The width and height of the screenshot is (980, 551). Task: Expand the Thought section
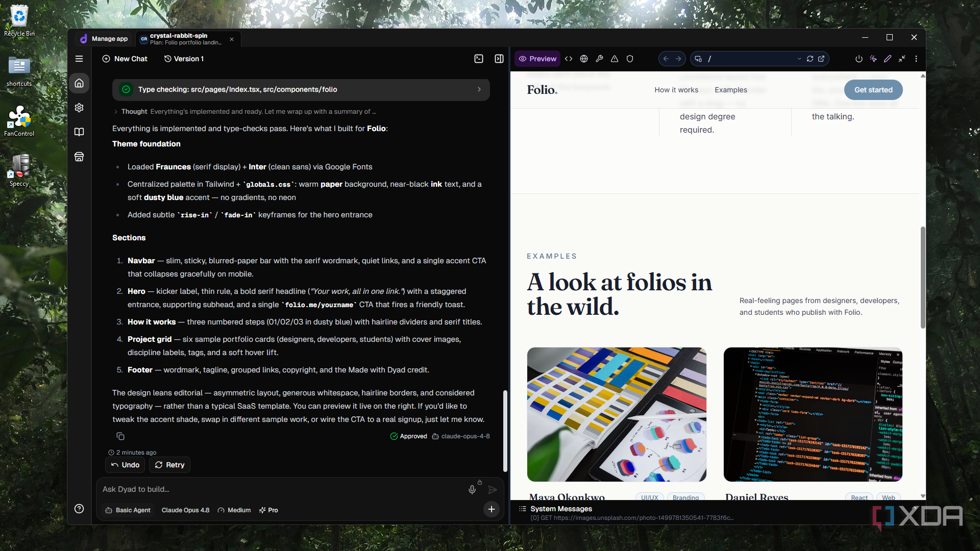point(245,111)
